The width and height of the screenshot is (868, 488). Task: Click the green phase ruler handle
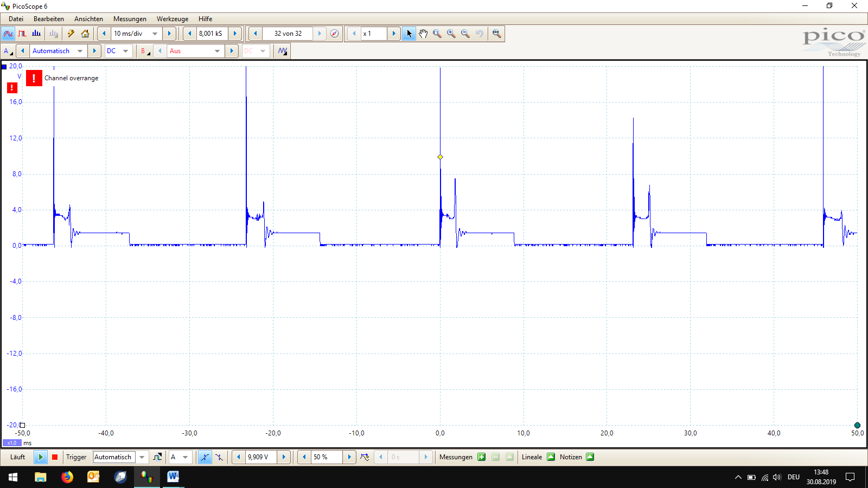(857, 426)
